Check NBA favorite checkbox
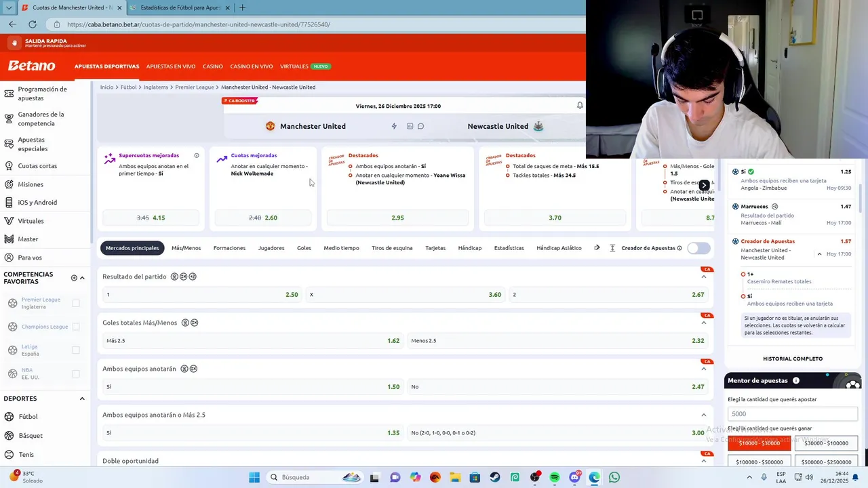The image size is (868, 488). pyautogui.click(x=76, y=373)
